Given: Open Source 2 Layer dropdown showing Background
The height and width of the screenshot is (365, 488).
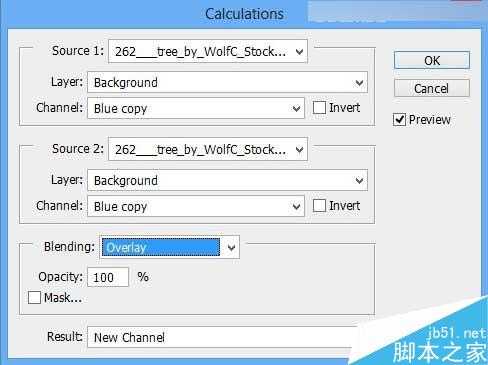Looking at the screenshot, I should [228, 180].
